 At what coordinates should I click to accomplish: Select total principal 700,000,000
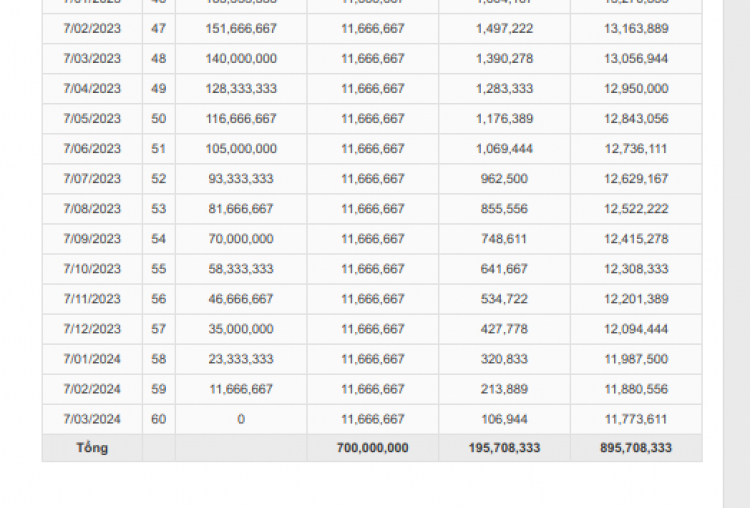click(373, 448)
